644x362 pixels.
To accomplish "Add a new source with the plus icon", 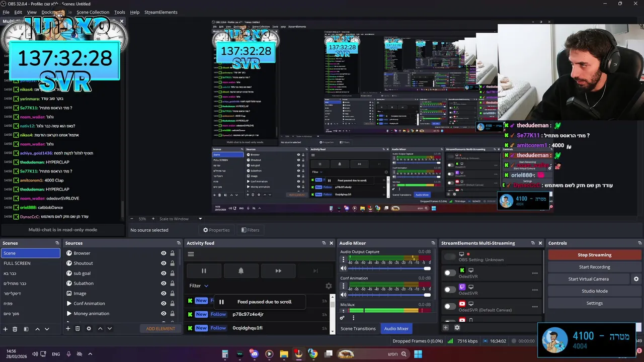I will click(68, 329).
